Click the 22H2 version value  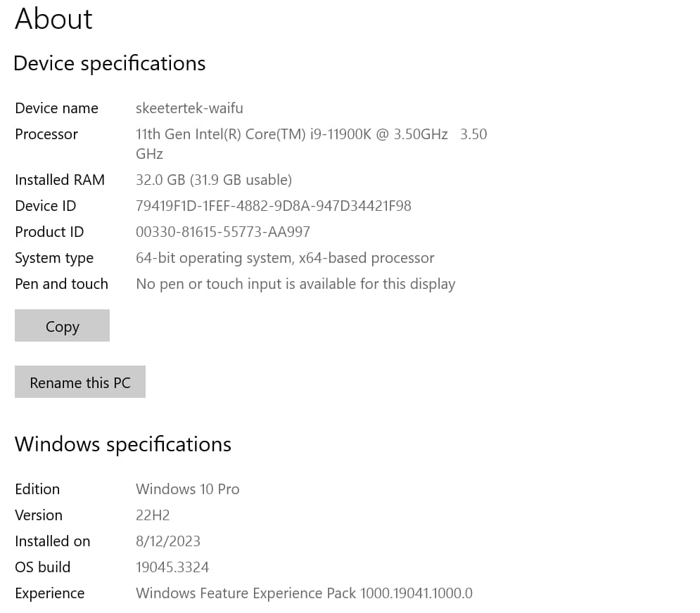(x=153, y=515)
